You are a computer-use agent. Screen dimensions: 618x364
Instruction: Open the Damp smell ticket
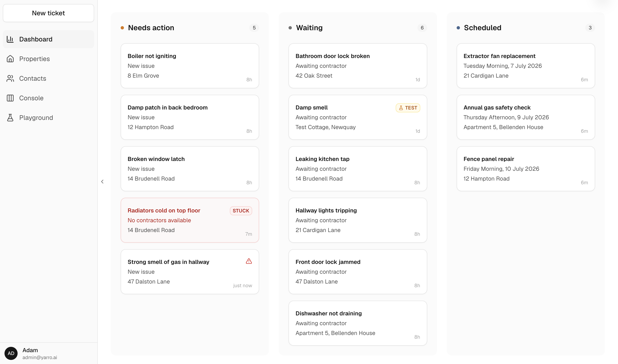pos(358,117)
